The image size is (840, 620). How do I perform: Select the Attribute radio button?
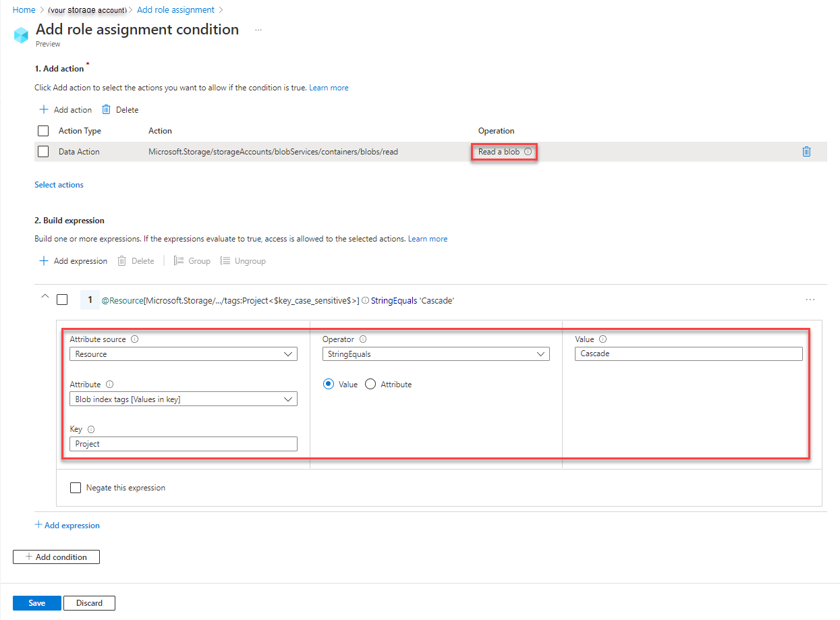pyautogui.click(x=370, y=384)
